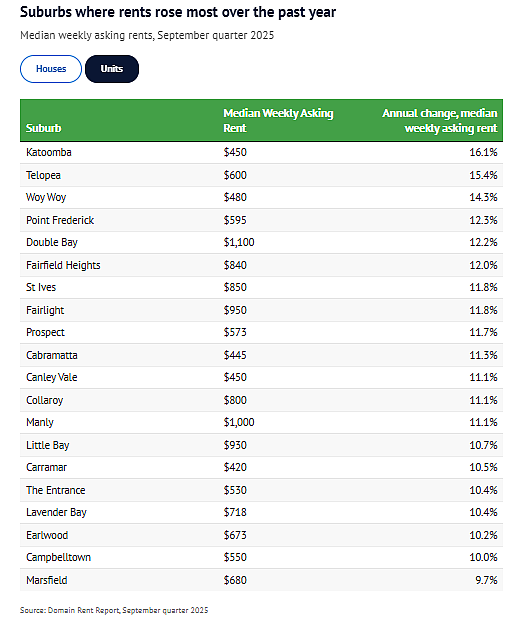Viewport: 531px width, 618px height.
Task: Click the Double Bay $1,100 rent value
Action: pyautogui.click(x=239, y=242)
